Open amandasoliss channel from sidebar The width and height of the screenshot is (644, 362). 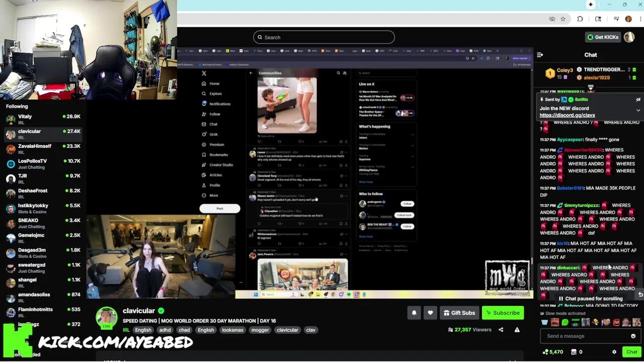coord(43,297)
